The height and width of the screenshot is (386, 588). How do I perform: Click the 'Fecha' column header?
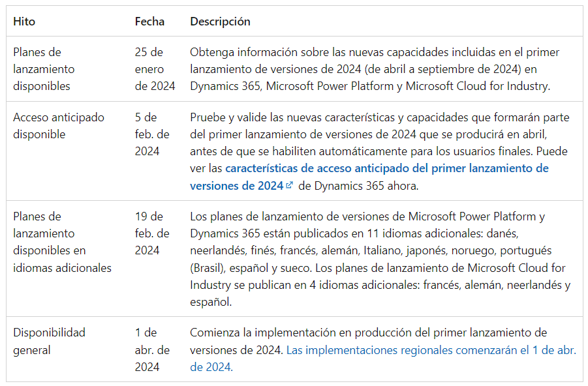(149, 22)
